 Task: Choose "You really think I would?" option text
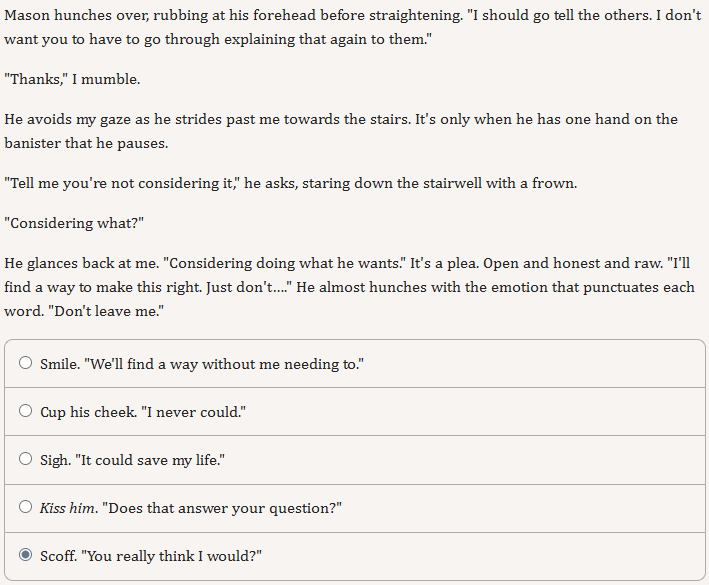pyautogui.click(x=171, y=556)
